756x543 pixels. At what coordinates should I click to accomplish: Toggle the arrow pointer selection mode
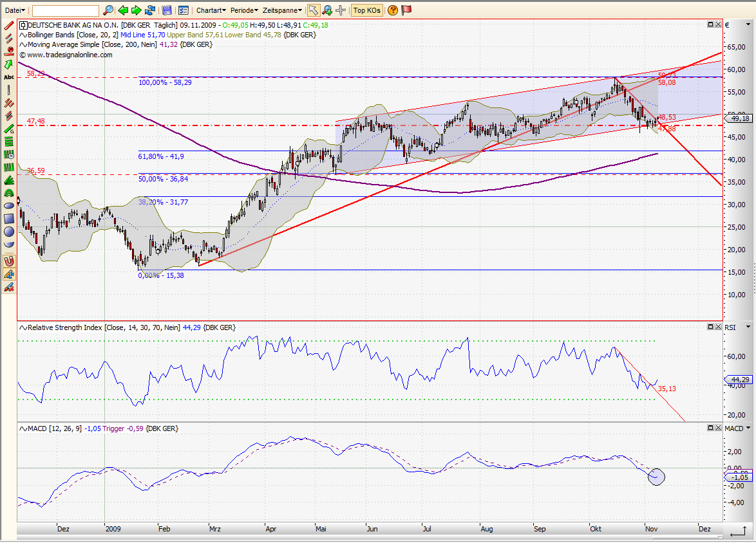point(313,10)
